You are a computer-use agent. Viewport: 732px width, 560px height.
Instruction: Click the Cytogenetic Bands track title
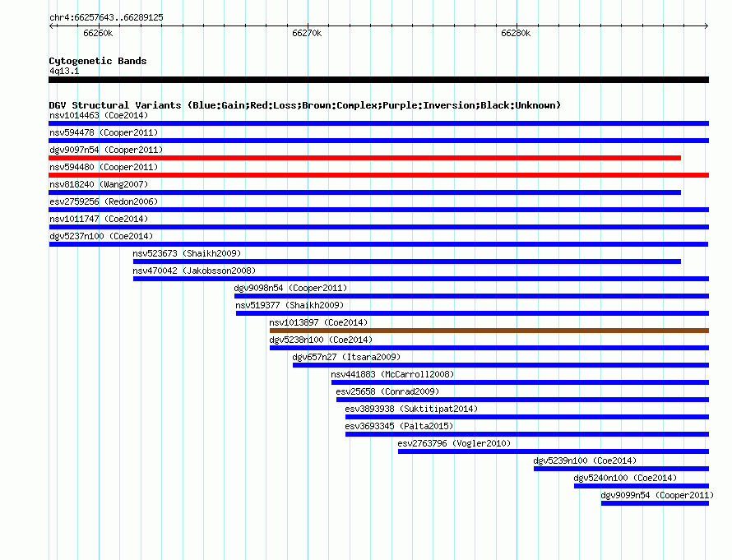(98, 61)
